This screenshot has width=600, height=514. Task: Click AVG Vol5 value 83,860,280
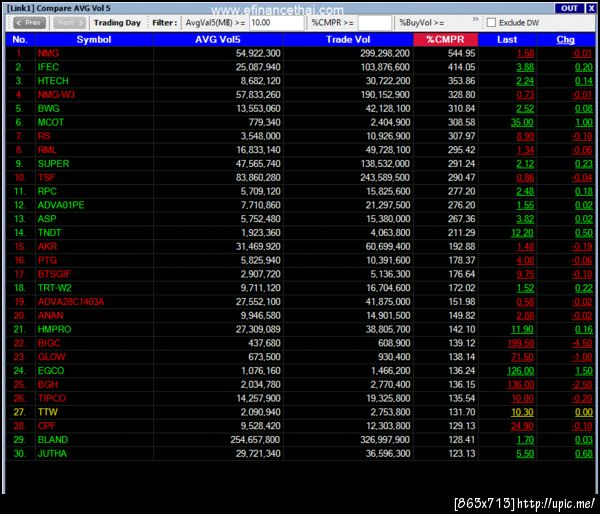(258, 177)
